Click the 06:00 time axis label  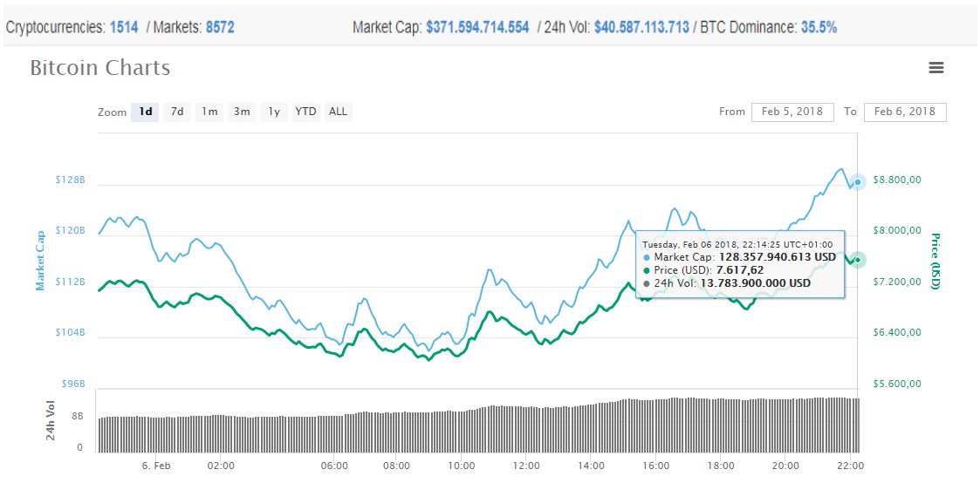[334, 466]
